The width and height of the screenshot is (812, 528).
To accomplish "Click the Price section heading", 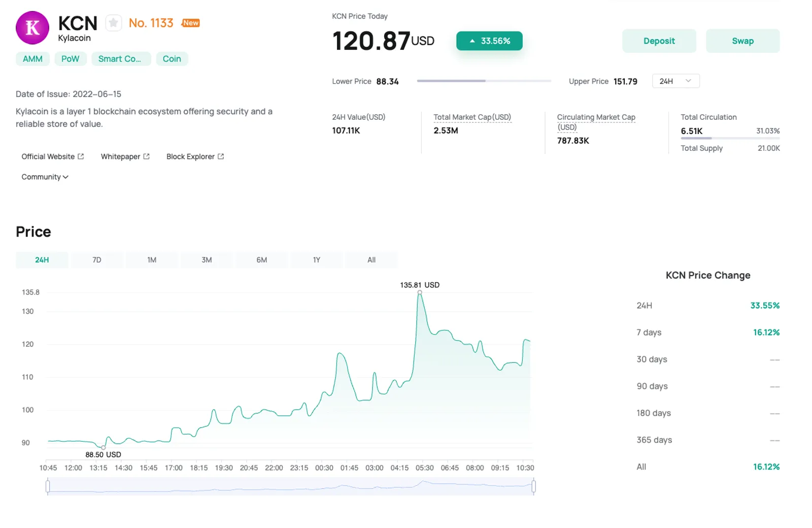I will (x=33, y=232).
